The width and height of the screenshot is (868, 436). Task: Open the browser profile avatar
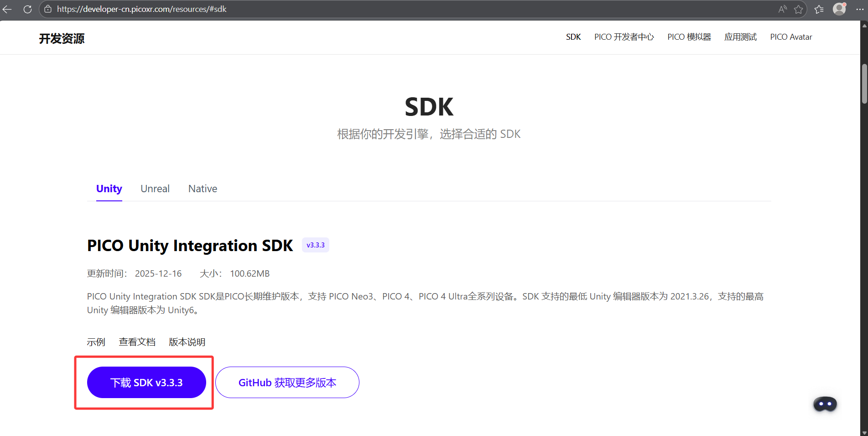click(839, 9)
